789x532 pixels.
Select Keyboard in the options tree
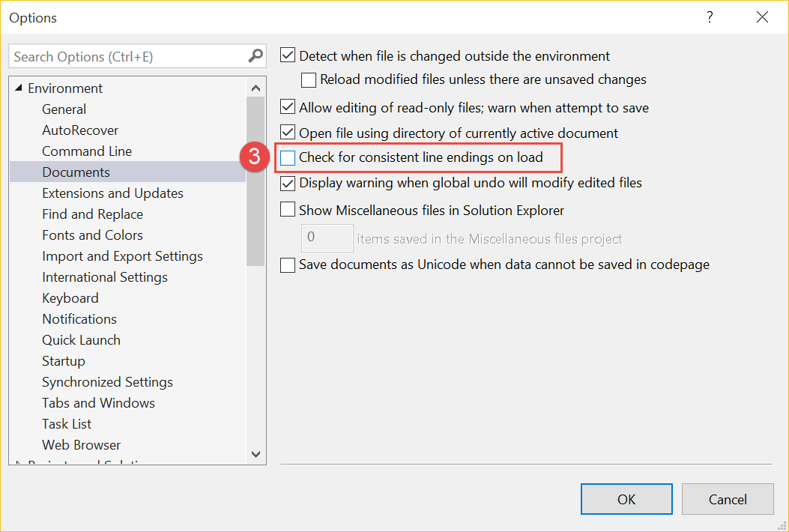(x=70, y=297)
